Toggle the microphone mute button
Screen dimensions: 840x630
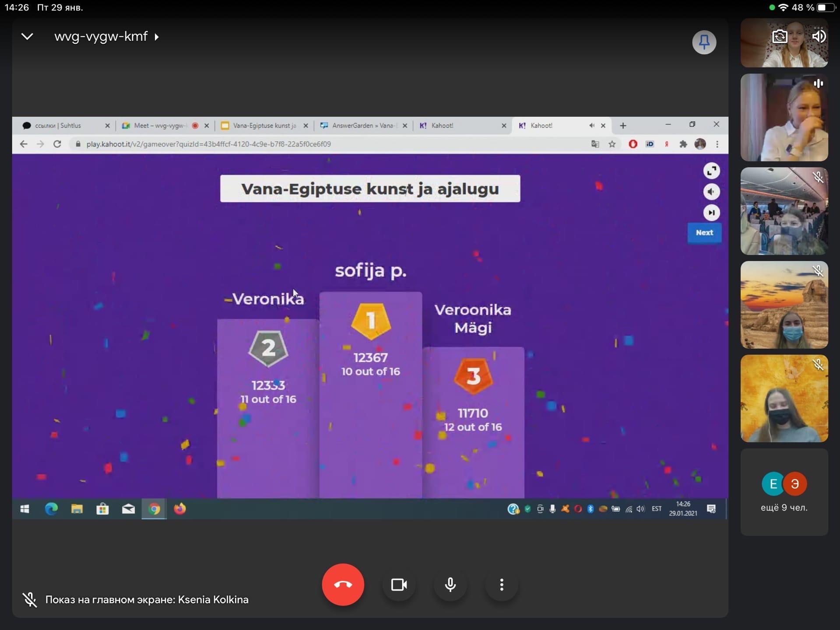pyautogui.click(x=450, y=584)
